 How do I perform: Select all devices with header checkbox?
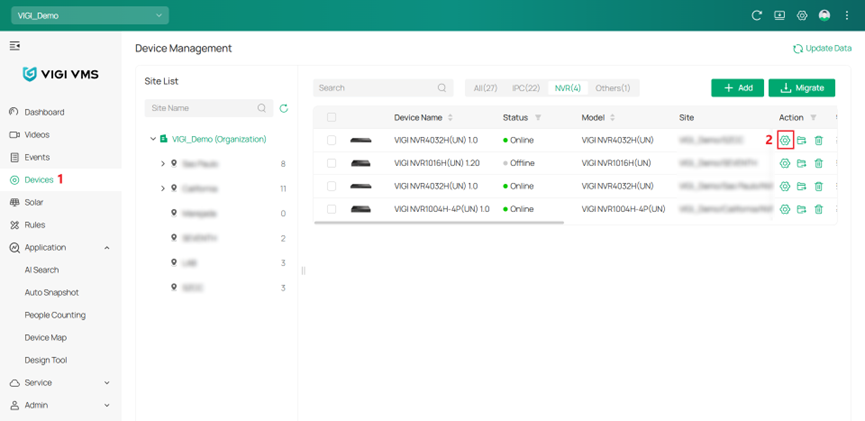[x=331, y=117]
